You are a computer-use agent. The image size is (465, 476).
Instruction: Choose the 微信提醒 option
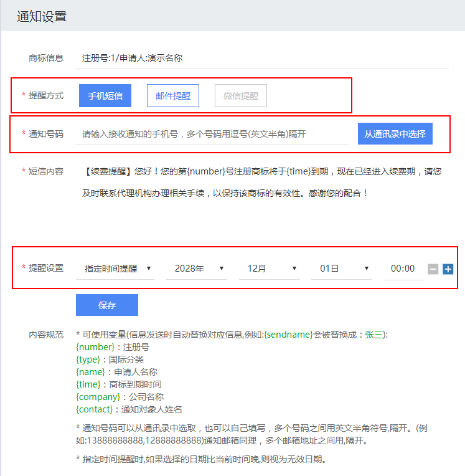[241, 96]
